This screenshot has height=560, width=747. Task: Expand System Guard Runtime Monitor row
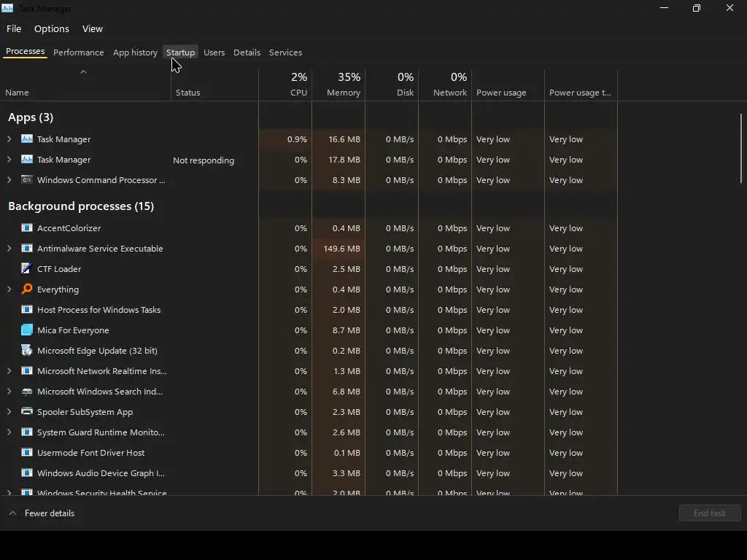(x=9, y=432)
